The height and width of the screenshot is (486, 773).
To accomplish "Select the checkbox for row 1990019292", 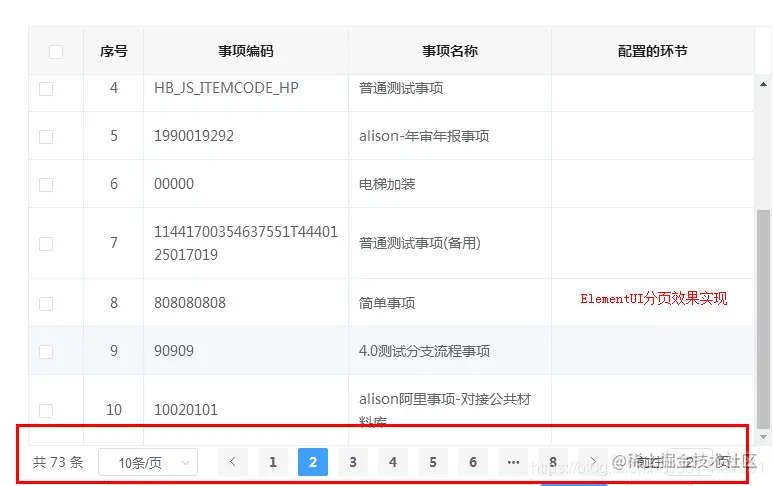I will point(46,137).
